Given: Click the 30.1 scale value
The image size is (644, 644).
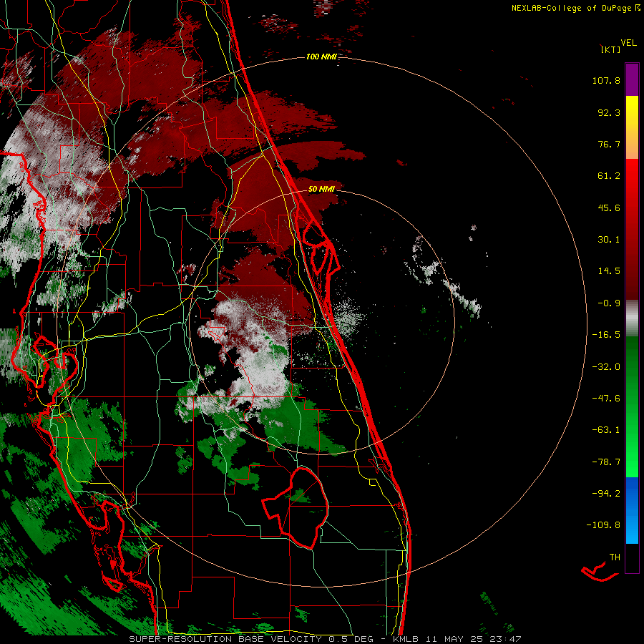Looking at the screenshot, I should click(x=609, y=240).
